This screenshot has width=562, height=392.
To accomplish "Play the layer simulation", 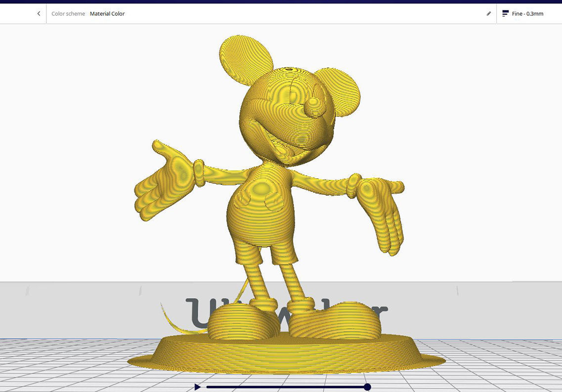I will click(198, 387).
